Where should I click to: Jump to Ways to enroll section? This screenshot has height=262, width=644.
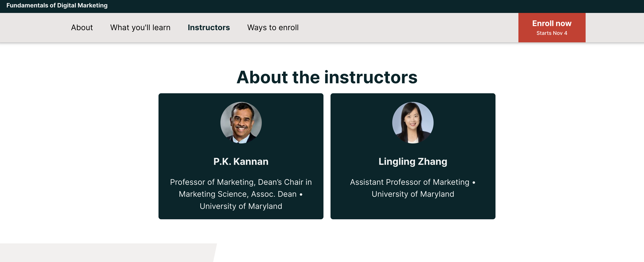click(x=273, y=27)
